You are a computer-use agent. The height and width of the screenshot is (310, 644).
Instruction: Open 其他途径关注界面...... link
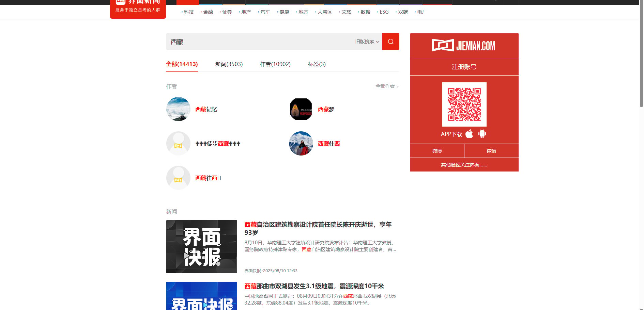[x=464, y=165]
